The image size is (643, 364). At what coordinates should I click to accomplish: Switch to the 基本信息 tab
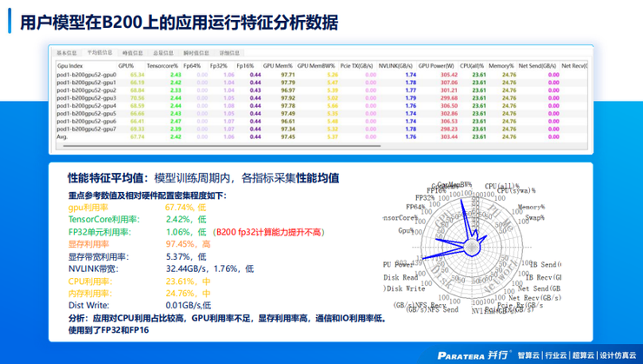tap(67, 53)
